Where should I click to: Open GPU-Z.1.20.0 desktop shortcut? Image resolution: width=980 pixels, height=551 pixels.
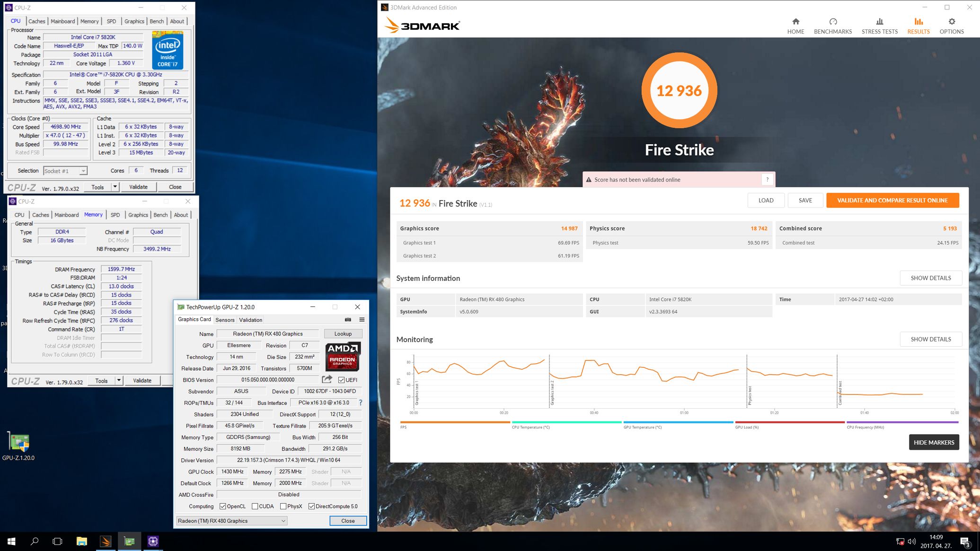point(19,443)
